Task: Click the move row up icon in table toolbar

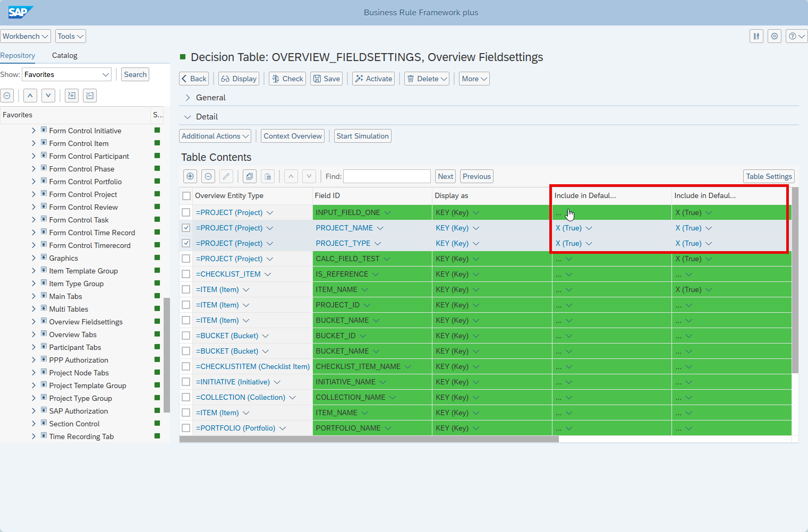Action: (x=291, y=176)
